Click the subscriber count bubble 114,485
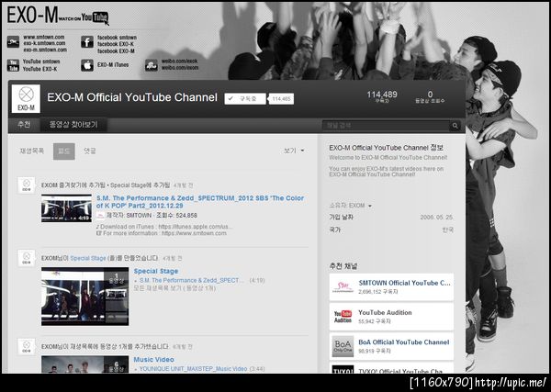551x392 pixels. point(282,99)
